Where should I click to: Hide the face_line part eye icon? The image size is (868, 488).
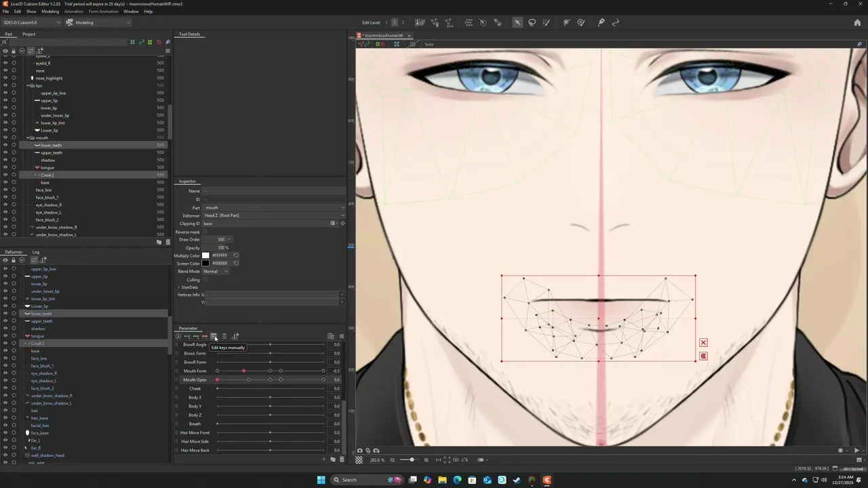(x=5, y=190)
